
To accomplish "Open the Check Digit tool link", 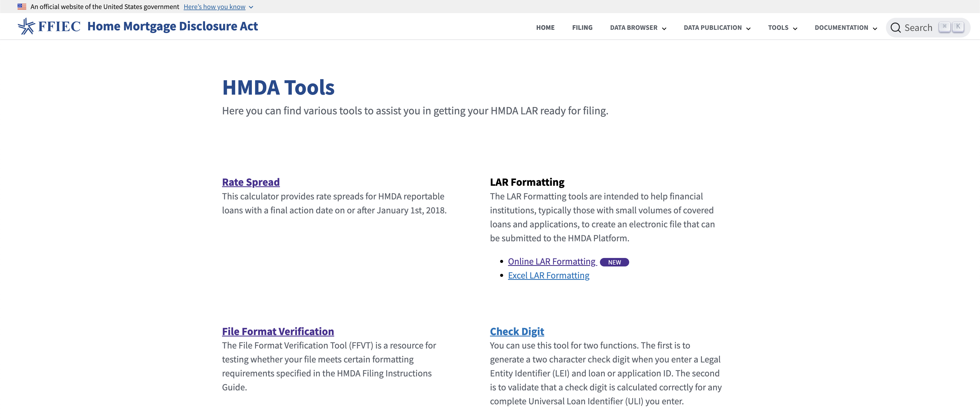I will point(516,330).
